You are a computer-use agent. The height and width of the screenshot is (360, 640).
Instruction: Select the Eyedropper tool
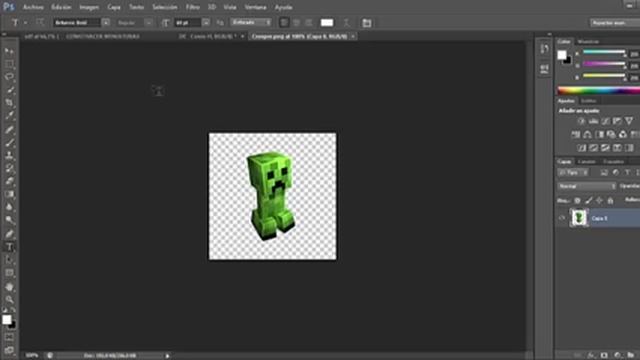tap(9, 116)
